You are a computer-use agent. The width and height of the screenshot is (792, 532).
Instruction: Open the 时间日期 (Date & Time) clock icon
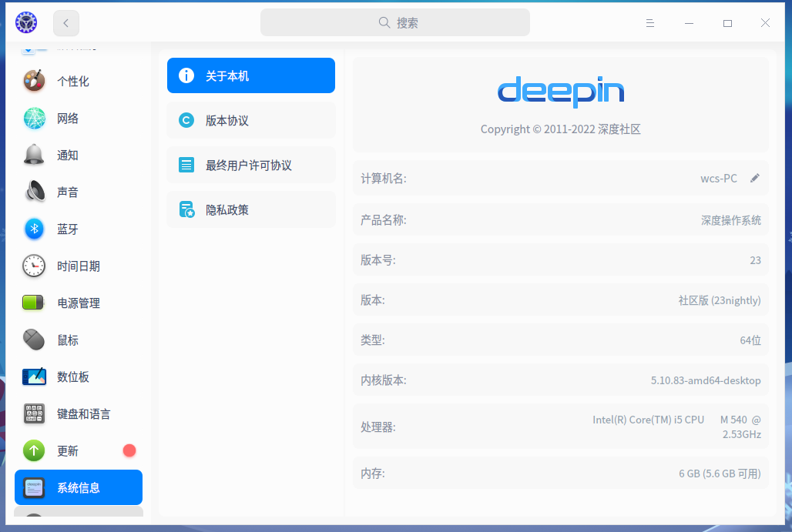tap(34, 266)
